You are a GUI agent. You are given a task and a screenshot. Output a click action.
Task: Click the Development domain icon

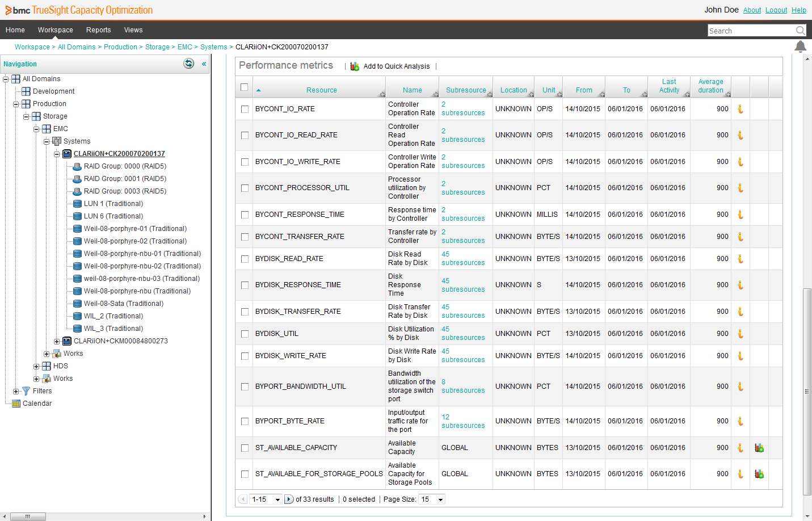coord(26,91)
